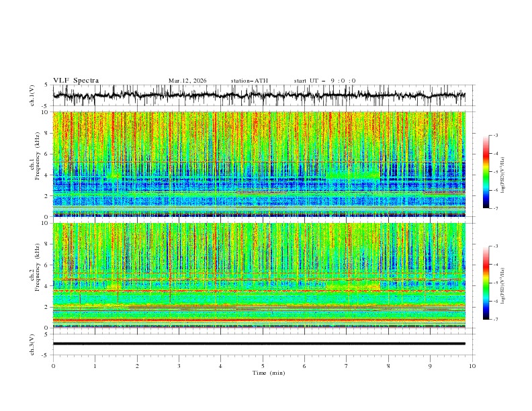Click the "10" kHz tick of ch.1 spectrogram

[46, 112]
